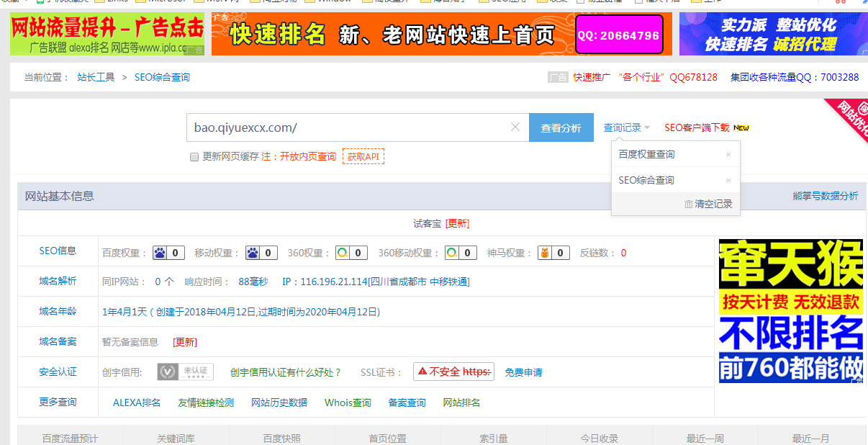868x445 pixels.
Task: Click the red 更新 link next to 试客宝
Action: pos(457,223)
